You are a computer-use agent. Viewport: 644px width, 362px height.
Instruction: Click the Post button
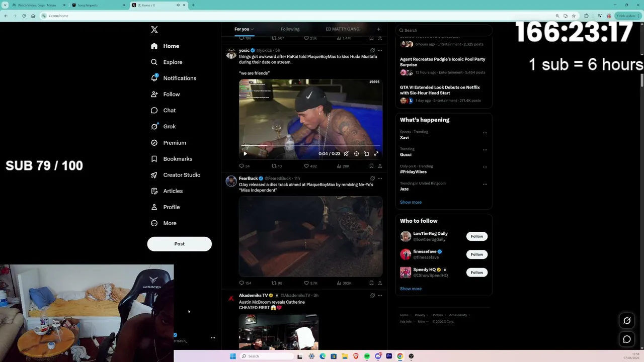click(x=180, y=244)
